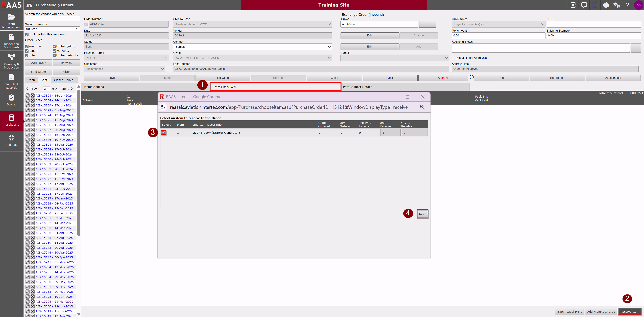The image size is (644, 317).
Task: Toggle the Warranty order type checkbox
Action: [54, 51]
